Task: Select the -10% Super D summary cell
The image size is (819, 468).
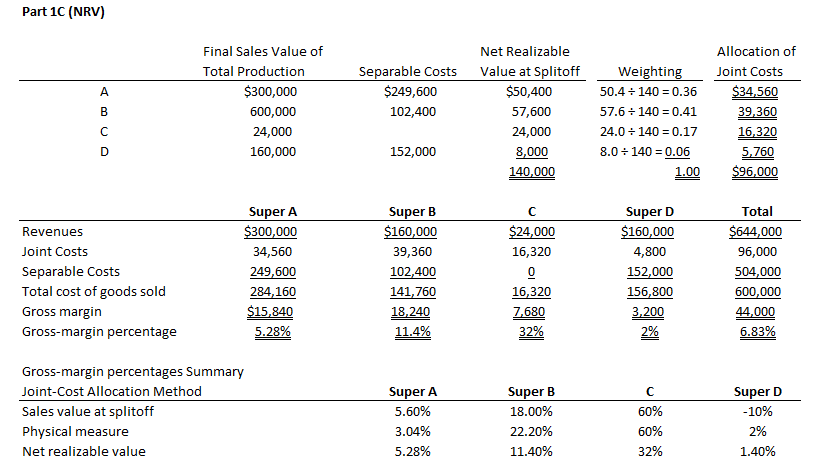Action: (757, 411)
